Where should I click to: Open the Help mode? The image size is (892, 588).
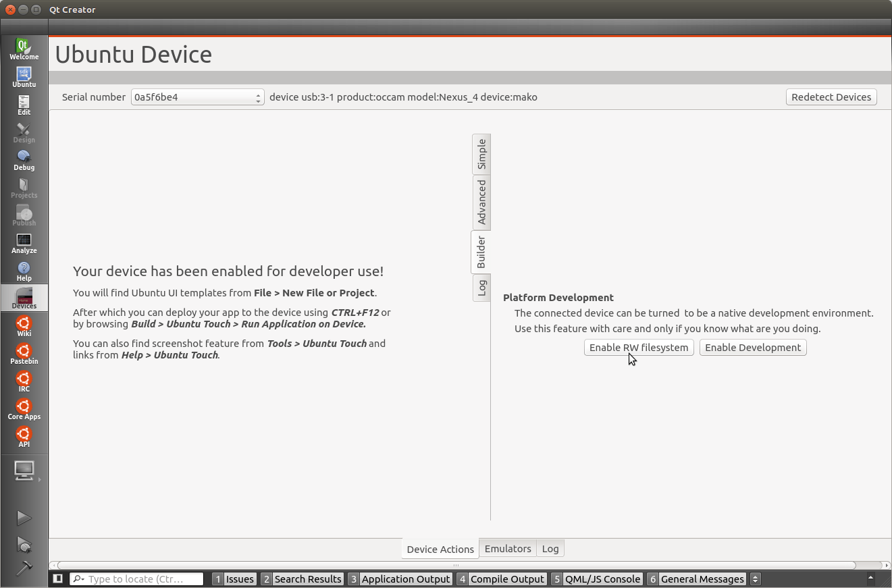tap(24, 271)
